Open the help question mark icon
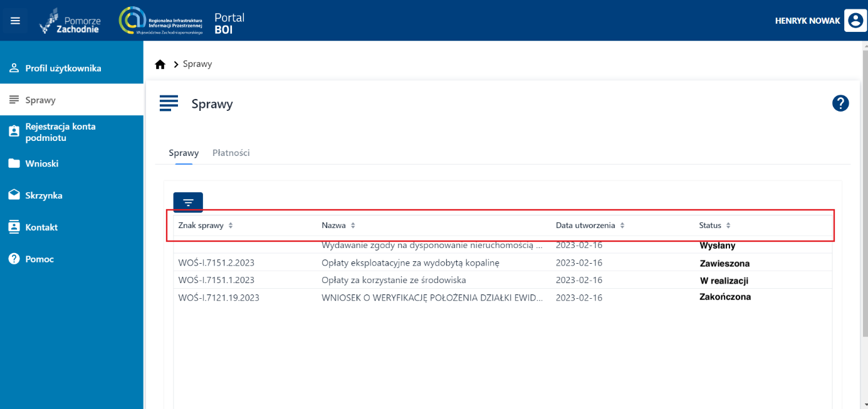Viewport: 868px width, 409px height. pos(840,103)
